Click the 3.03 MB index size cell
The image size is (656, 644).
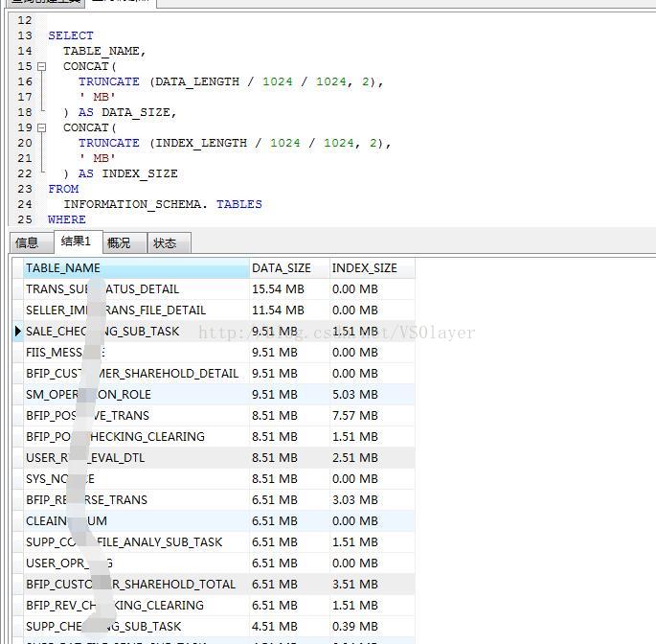tap(373, 500)
